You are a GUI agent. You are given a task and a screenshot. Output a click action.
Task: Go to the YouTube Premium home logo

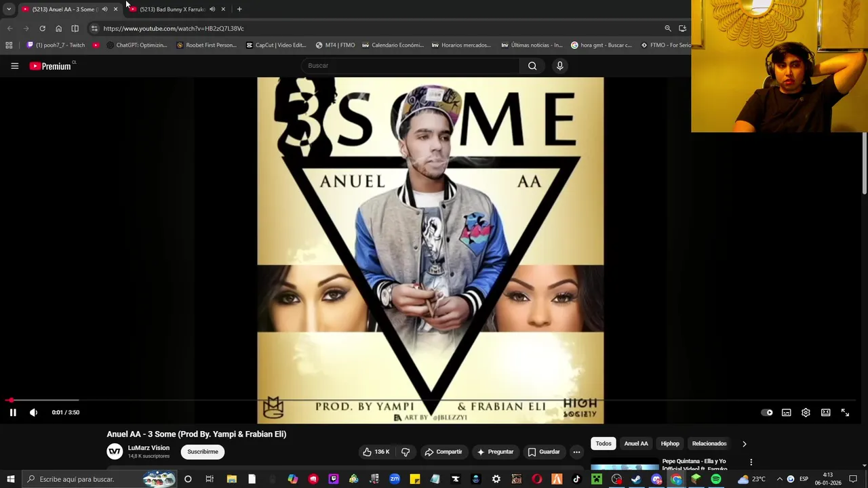(52, 66)
